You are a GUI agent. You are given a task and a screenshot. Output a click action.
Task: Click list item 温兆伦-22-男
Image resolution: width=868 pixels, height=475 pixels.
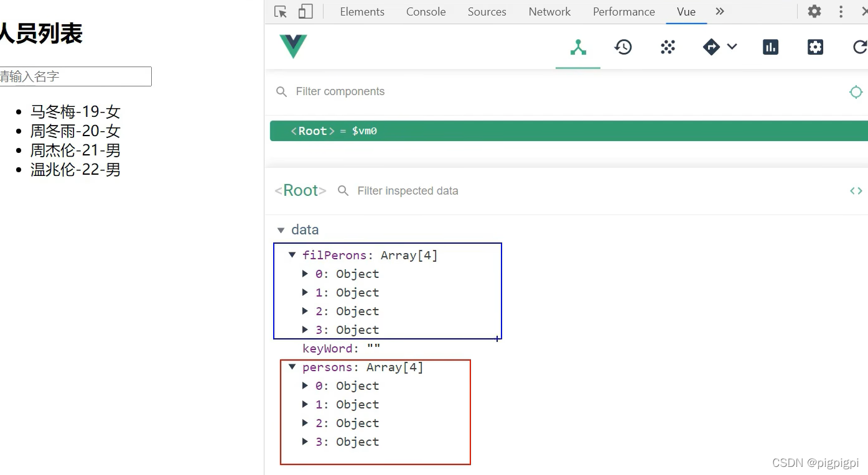[75, 170]
